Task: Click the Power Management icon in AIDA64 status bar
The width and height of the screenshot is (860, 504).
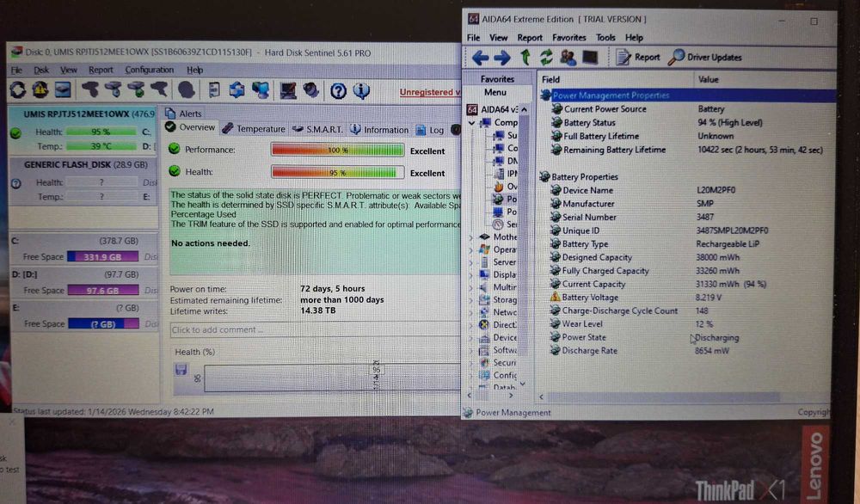Action: pos(468,413)
